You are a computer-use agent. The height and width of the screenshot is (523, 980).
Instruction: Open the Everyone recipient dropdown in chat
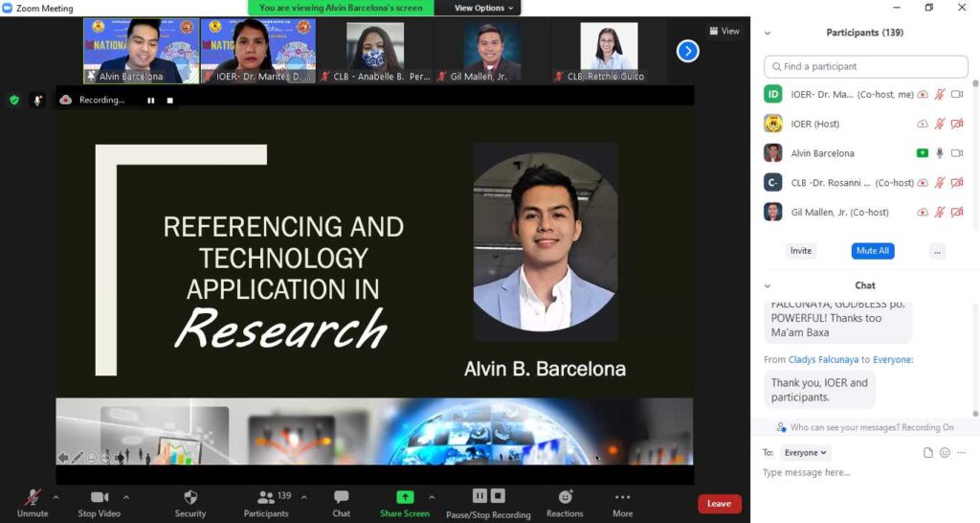click(x=806, y=452)
